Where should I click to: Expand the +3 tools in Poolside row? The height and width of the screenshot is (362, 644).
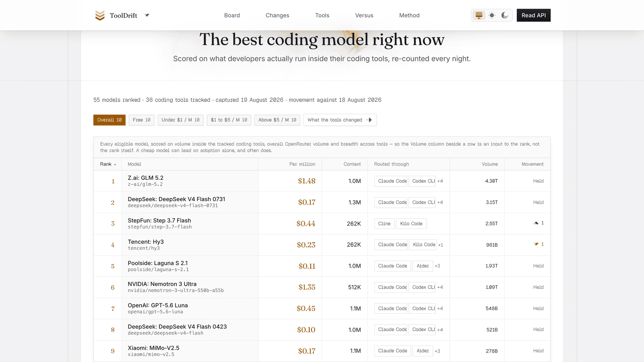tap(437, 266)
